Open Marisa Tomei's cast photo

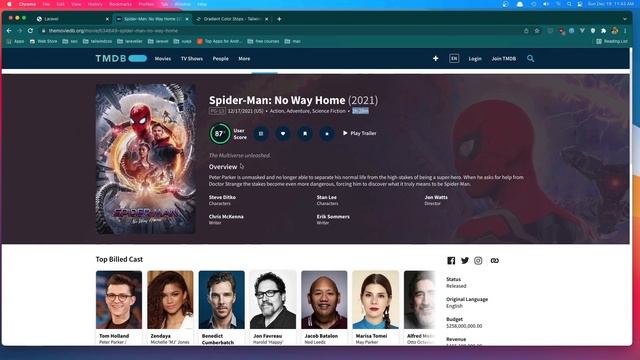click(x=376, y=300)
